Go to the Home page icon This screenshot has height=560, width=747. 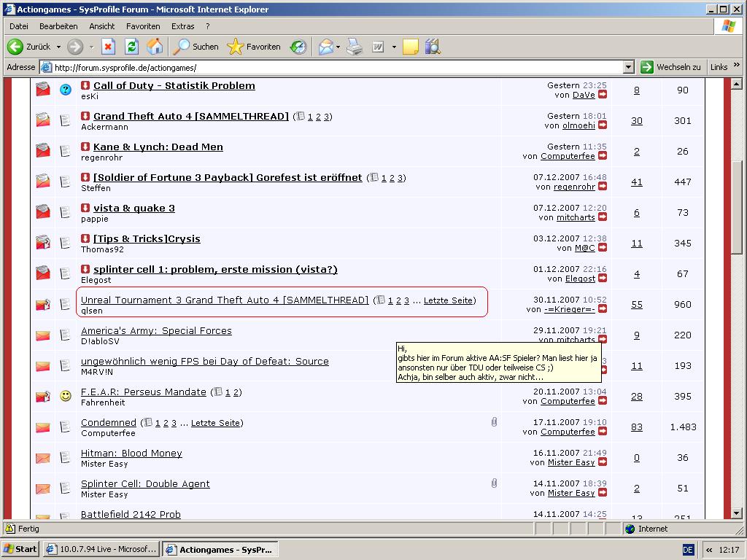pyautogui.click(x=155, y=47)
